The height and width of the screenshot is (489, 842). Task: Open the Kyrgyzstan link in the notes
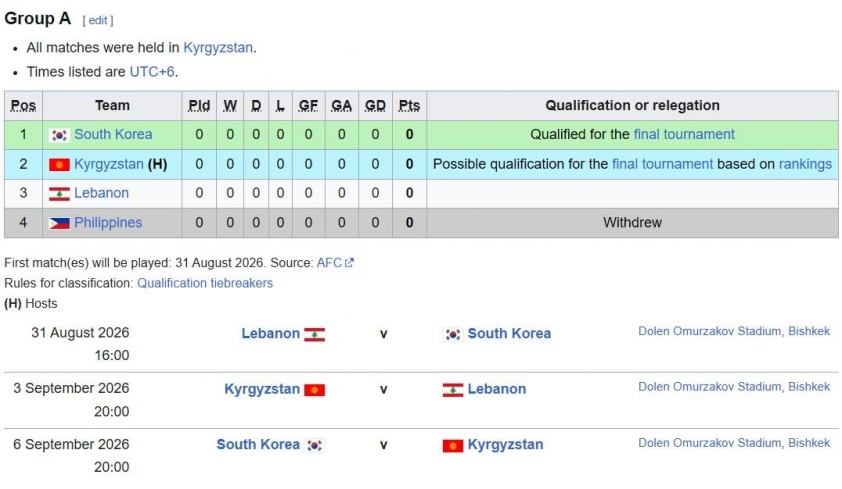(218, 48)
